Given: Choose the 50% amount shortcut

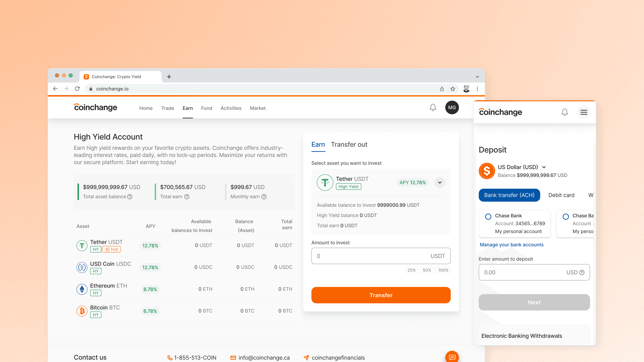Looking at the screenshot, I should point(427,270).
